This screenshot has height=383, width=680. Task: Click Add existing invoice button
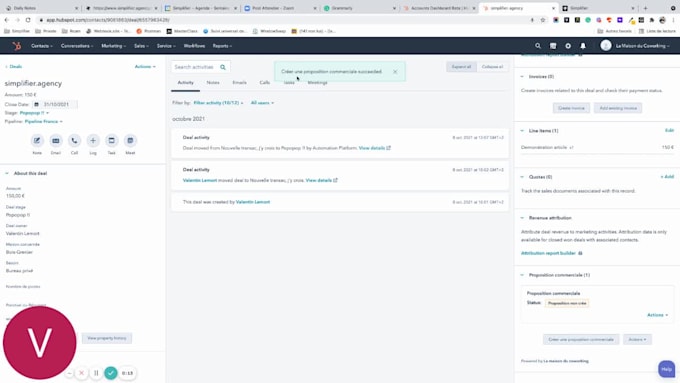click(x=618, y=108)
